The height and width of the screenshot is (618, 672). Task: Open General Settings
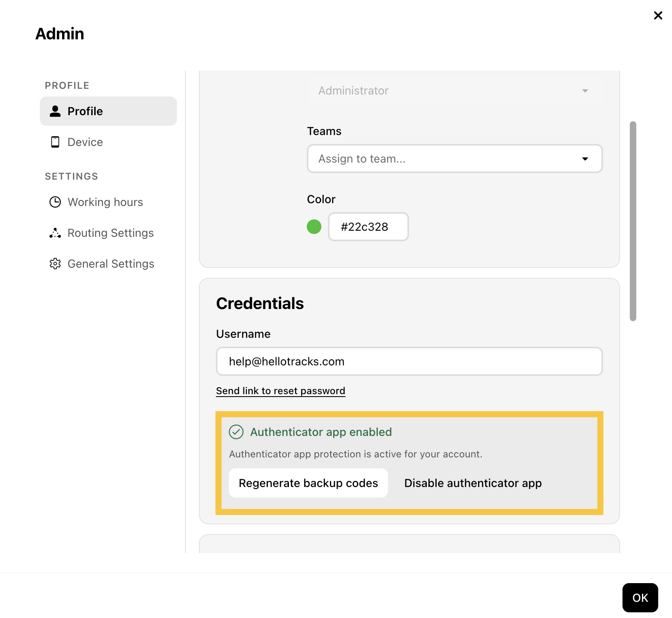[108, 264]
